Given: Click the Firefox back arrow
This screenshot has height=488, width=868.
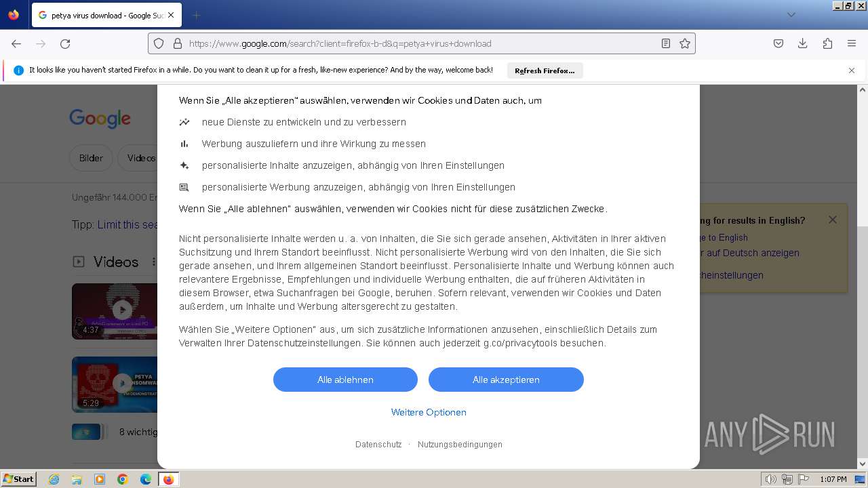Looking at the screenshot, I should coord(16,43).
